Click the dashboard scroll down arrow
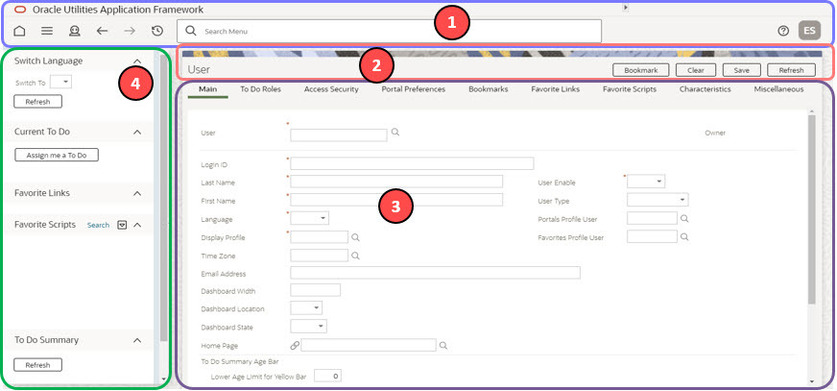Viewport: 837px width, 391px height. click(x=163, y=380)
